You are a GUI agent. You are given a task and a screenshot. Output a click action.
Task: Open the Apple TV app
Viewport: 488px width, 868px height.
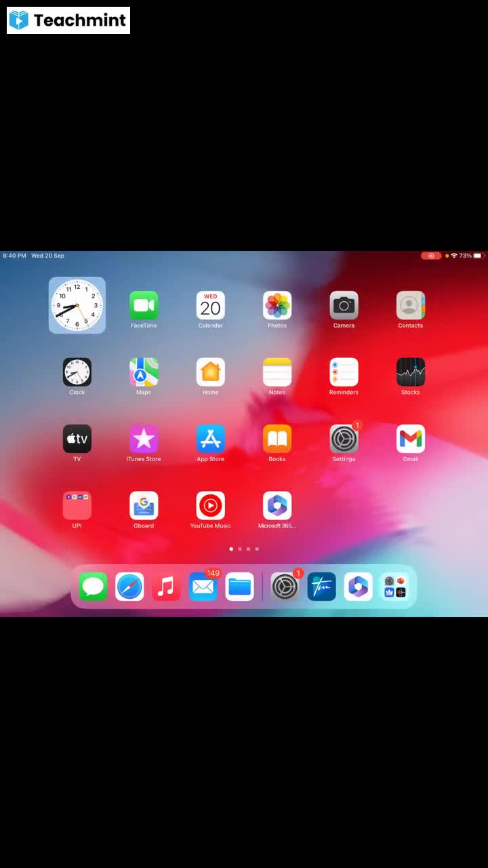77,439
